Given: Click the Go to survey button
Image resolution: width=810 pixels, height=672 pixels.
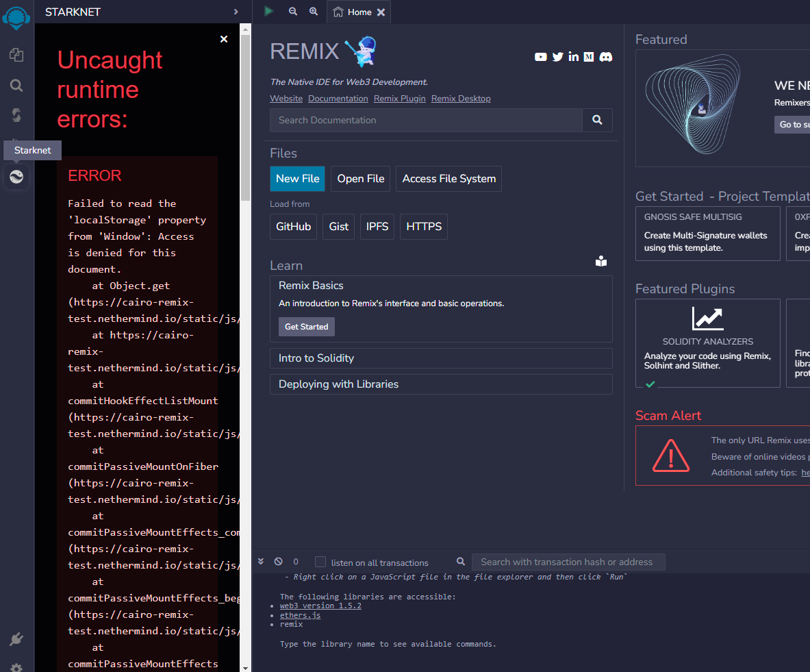Looking at the screenshot, I should [793, 125].
